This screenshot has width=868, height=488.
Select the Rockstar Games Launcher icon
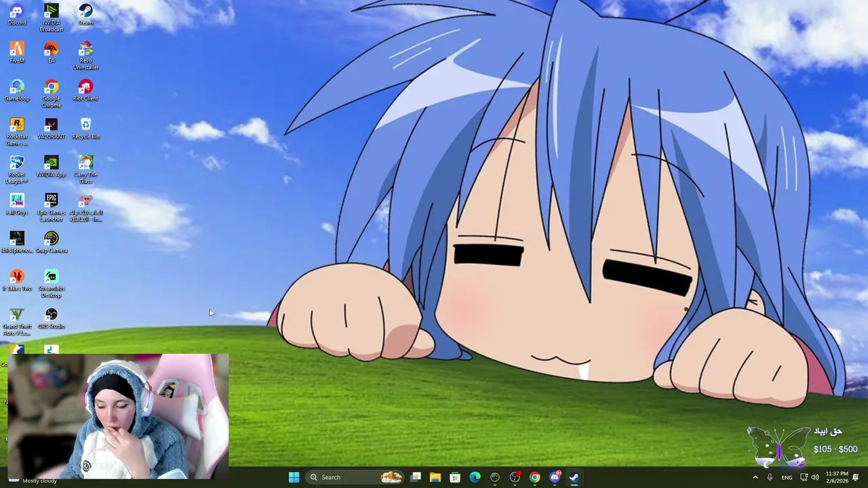point(17,131)
